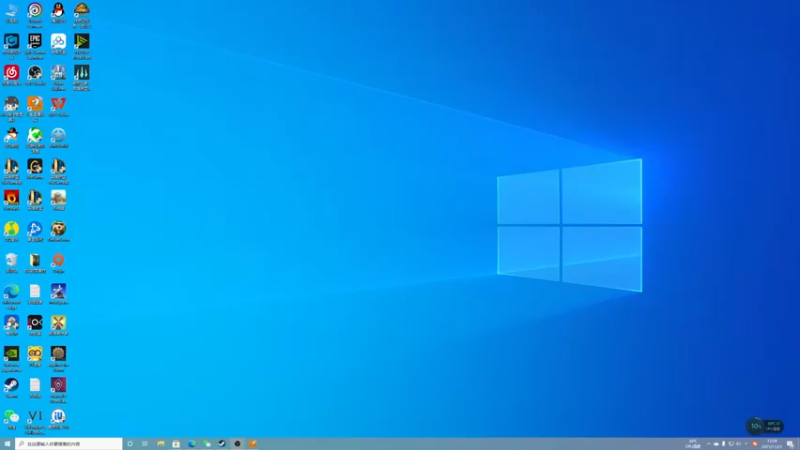
Task: Open Cortana circle on the taskbar
Action: [x=130, y=444]
